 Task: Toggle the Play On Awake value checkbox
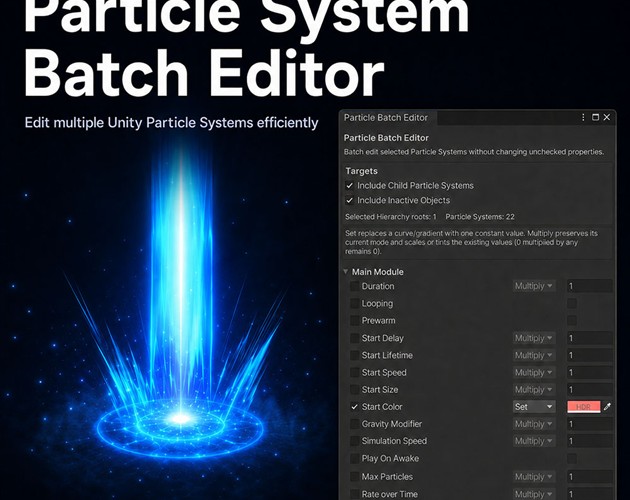tap(572, 459)
